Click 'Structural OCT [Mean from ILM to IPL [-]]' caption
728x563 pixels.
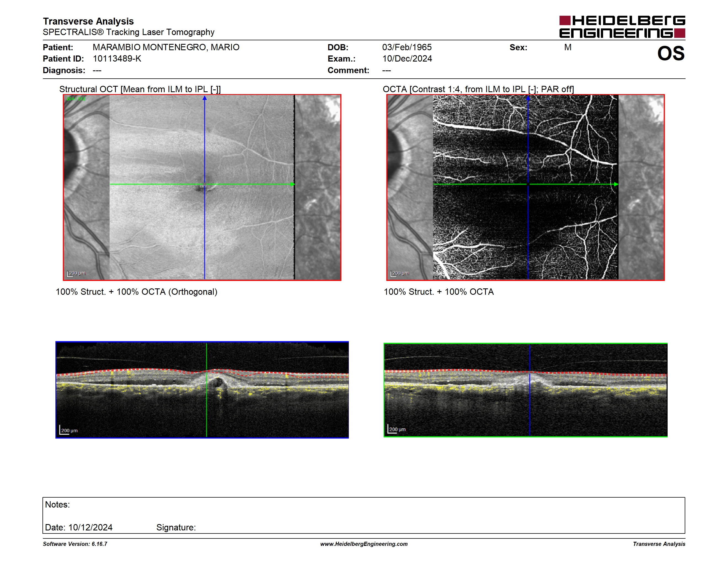tap(140, 89)
